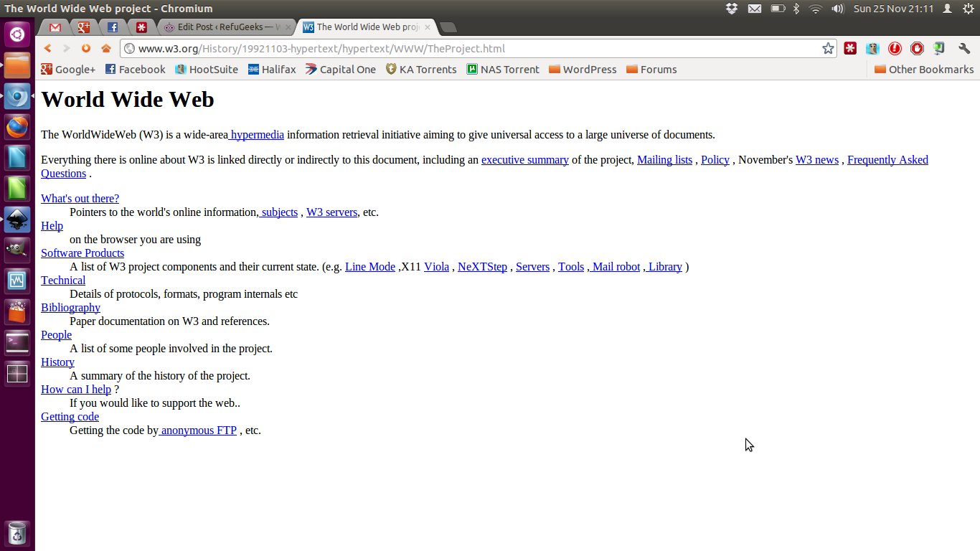Launch Firefox from the Ubuntu launcher
The height and width of the screenshot is (551, 980).
click(x=17, y=128)
